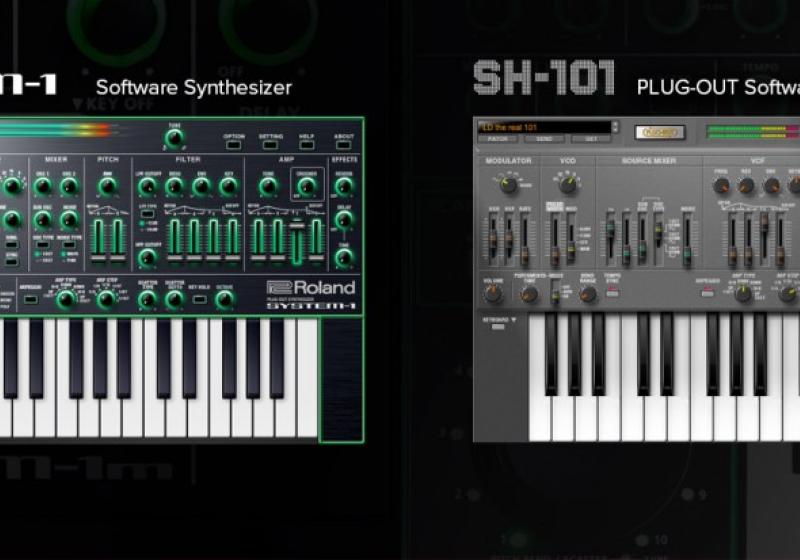Click the SH-101 Volume knob
The image size is (800, 560).
[492, 293]
